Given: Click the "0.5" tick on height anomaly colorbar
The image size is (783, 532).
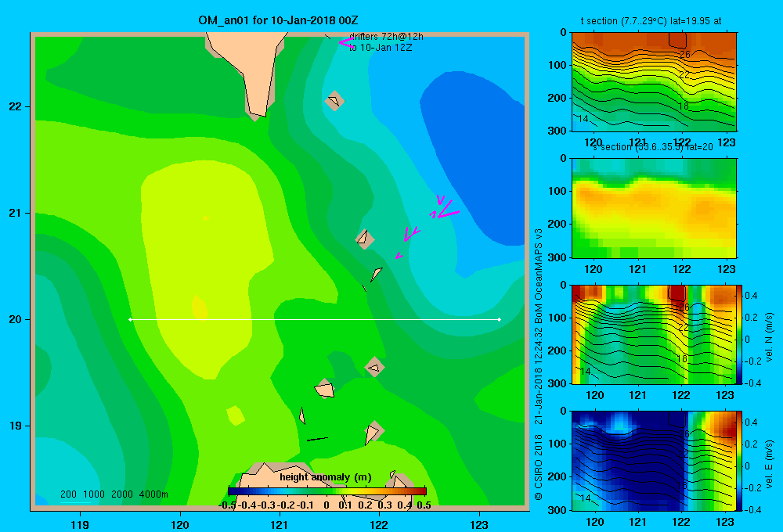Looking at the screenshot, I should click(424, 505).
